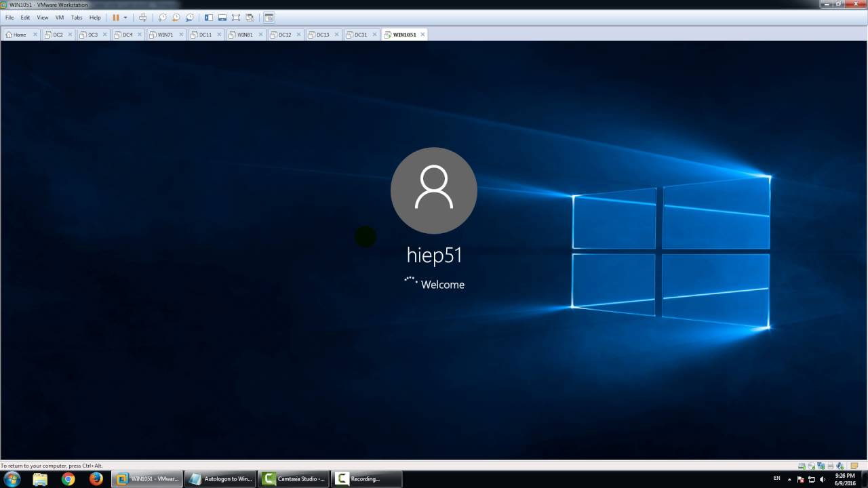The width and height of the screenshot is (868, 488).
Task: Click the hard disk status icon
Action: click(802, 466)
